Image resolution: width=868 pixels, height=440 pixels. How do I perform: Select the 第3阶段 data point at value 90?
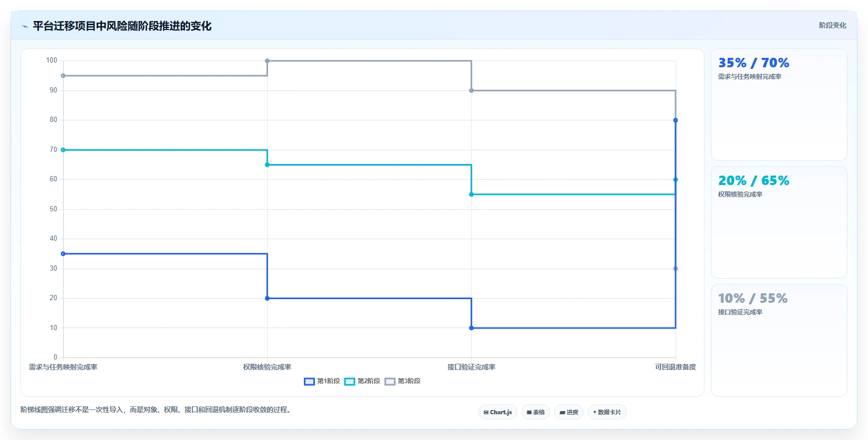471,90
